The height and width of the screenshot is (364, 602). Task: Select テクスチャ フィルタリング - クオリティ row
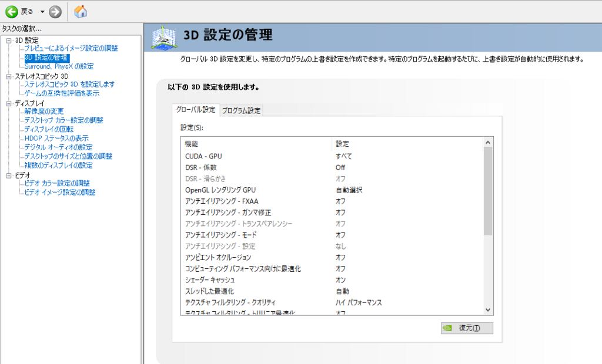click(332, 302)
